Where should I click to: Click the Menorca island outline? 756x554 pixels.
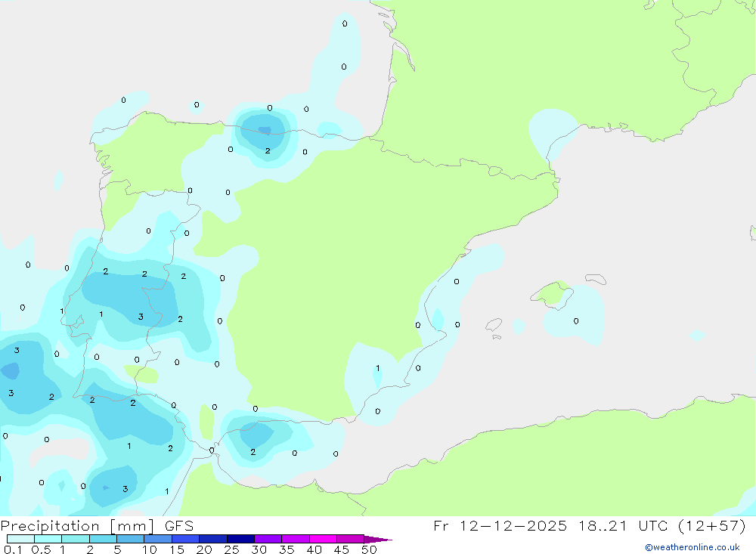(596, 279)
